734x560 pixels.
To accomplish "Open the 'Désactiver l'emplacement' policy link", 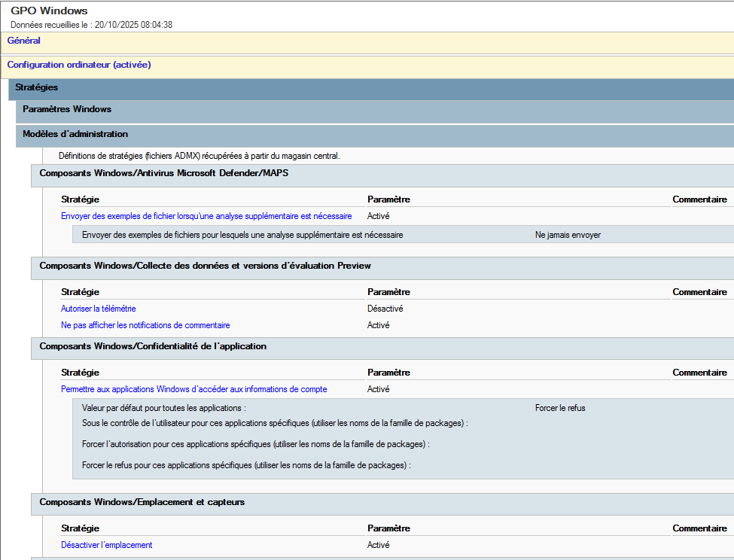I will 106,545.
